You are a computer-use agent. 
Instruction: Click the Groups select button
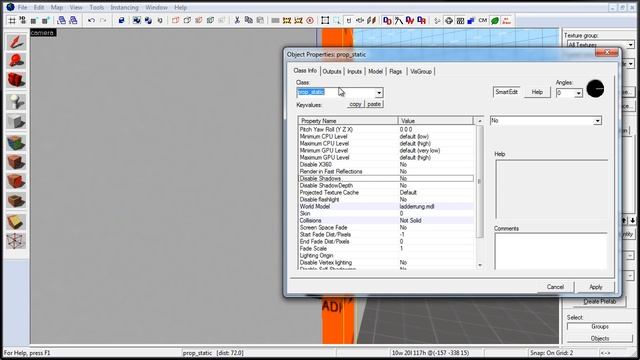[600, 327]
